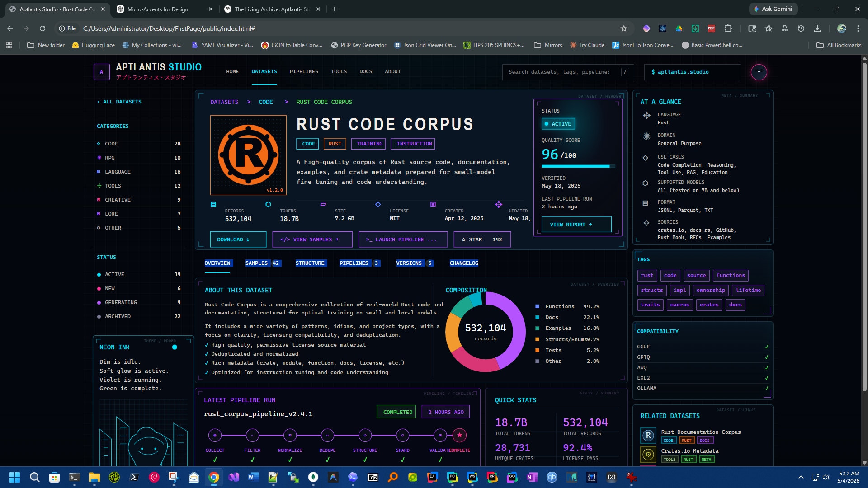868x488 pixels.
Task: Open the Crates.io Metadata dataset icon
Action: [x=648, y=455]
